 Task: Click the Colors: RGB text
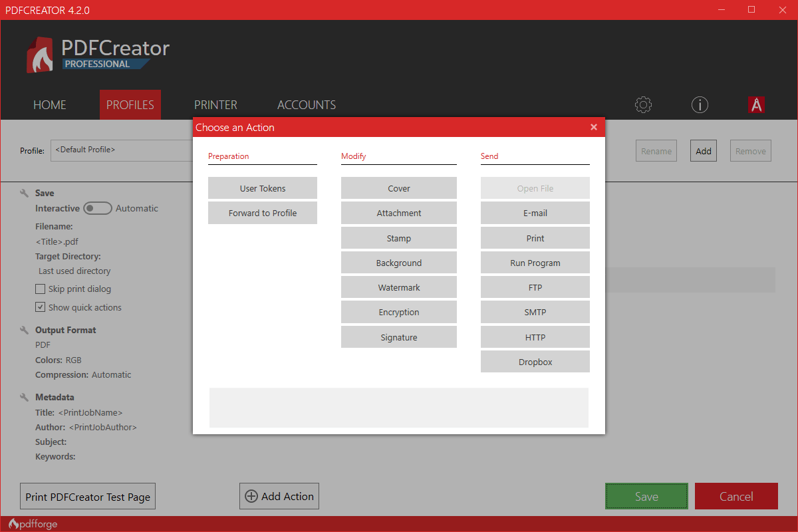[x=59, y=360]
